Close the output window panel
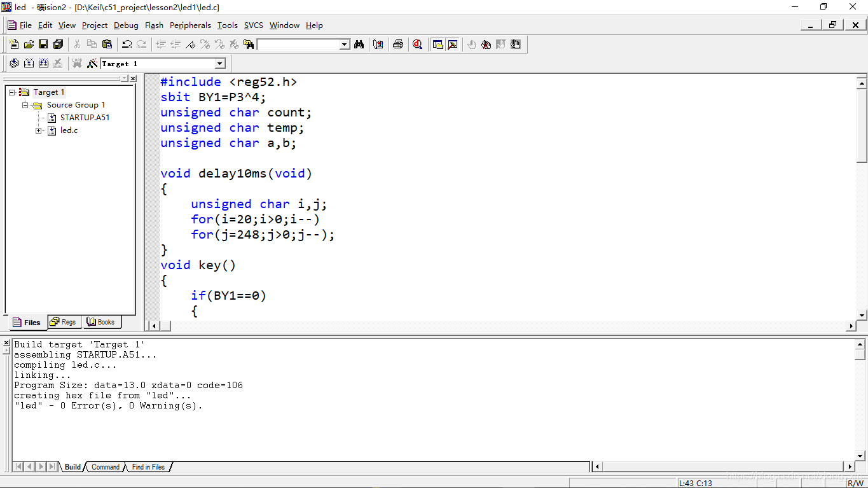868x488 pixels. 6,343
